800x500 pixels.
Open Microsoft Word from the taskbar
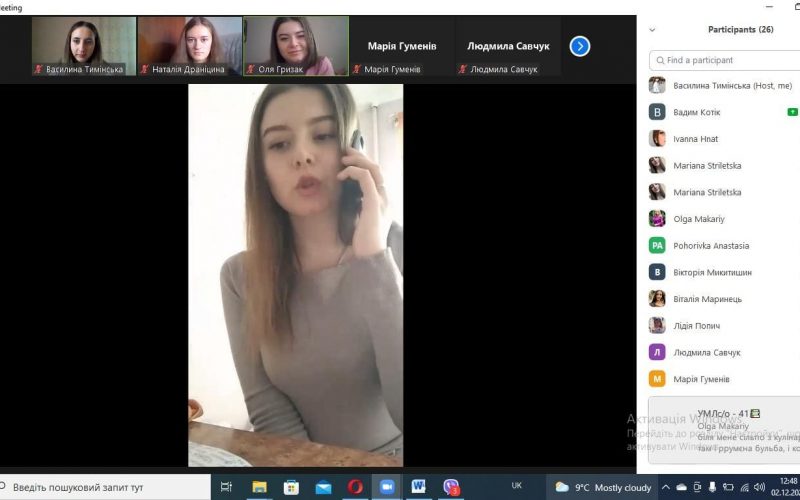click(419, 487)
